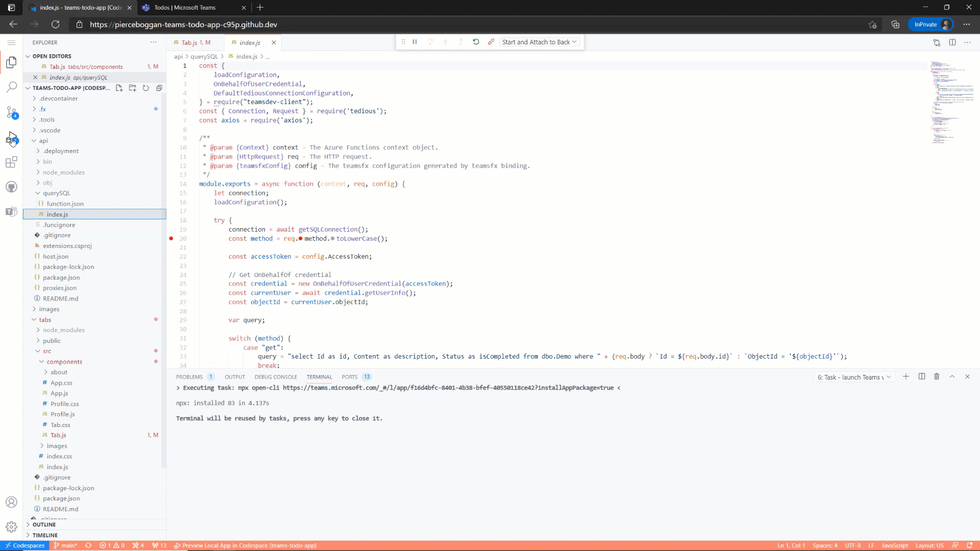Expand the node_modules folder under api
This screenshot has width=980, height=551.
pos(64,172)
